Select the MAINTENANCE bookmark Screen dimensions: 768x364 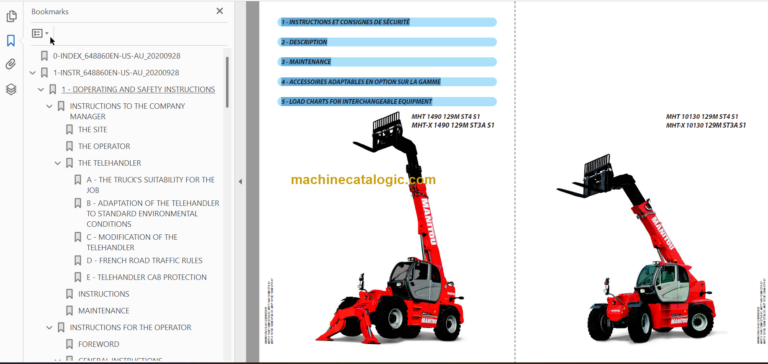pos(104,311)
